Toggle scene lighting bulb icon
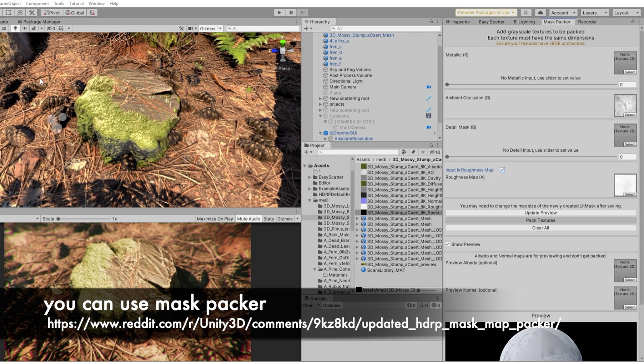 [x=15, y=28]
